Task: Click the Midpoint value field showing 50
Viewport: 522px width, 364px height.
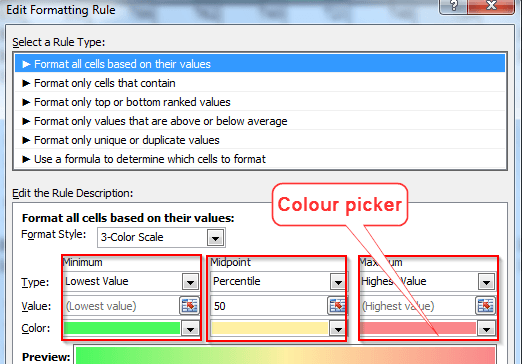Action: (269, 306)
